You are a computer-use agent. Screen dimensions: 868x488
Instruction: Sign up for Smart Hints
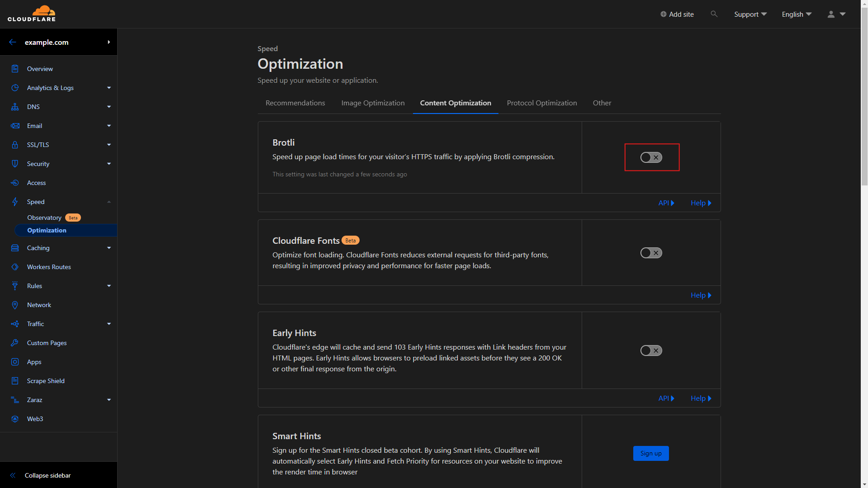(x=651, y=453)
